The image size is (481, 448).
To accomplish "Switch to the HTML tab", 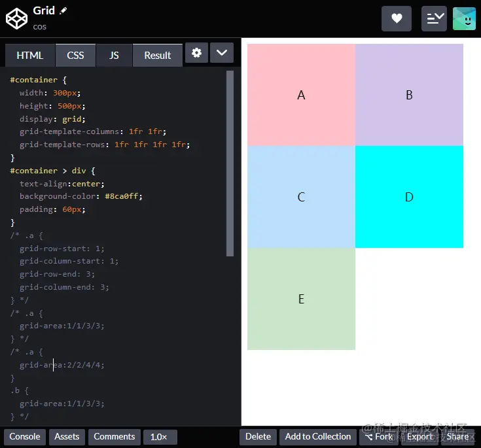I will [29, 56].
